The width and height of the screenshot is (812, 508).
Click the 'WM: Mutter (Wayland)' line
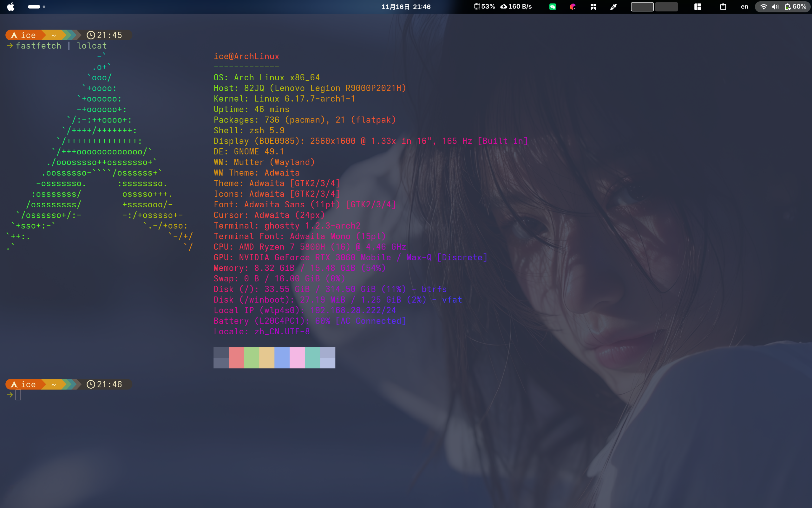click(265, 162)
